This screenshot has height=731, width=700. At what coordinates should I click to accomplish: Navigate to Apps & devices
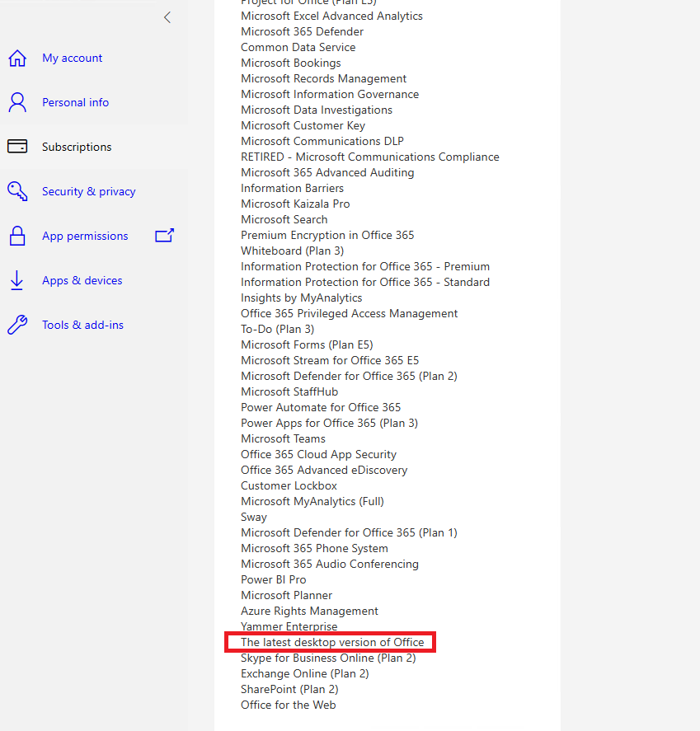pos(82,280)
